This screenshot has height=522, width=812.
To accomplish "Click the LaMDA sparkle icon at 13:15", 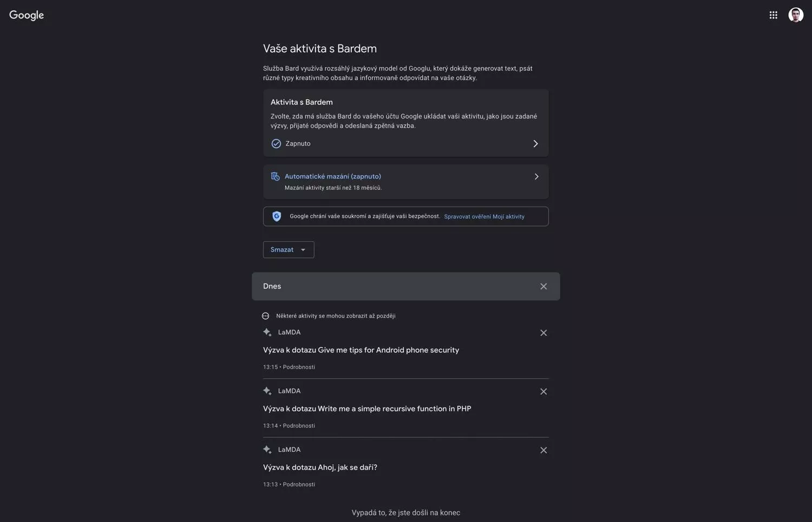I will point(267,332).
